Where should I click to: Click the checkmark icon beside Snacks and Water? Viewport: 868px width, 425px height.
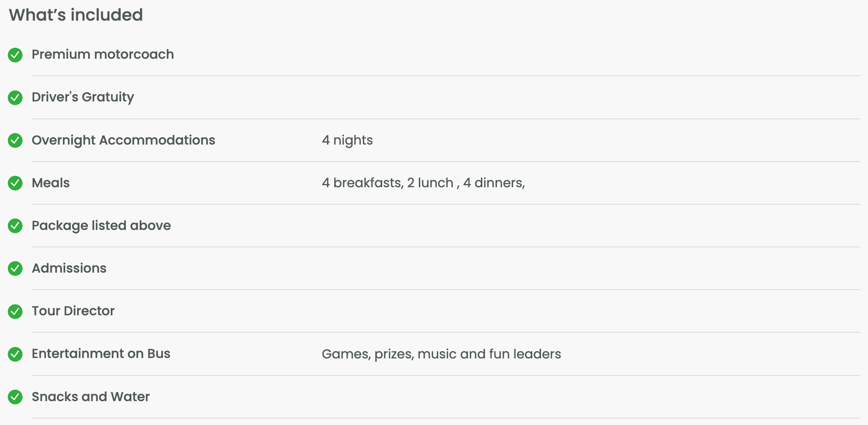point(15,397)
